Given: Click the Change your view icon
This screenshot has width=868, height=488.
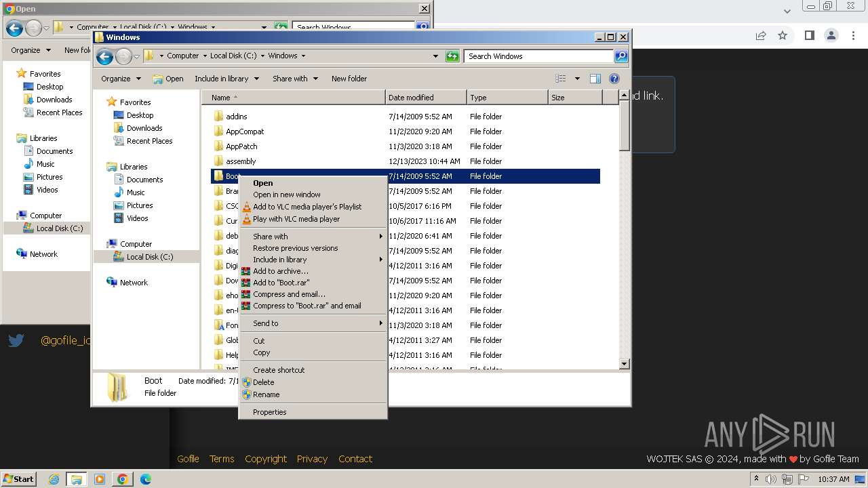Looking at the screenshot, I should pyautogui.click(x=560, y=79).
